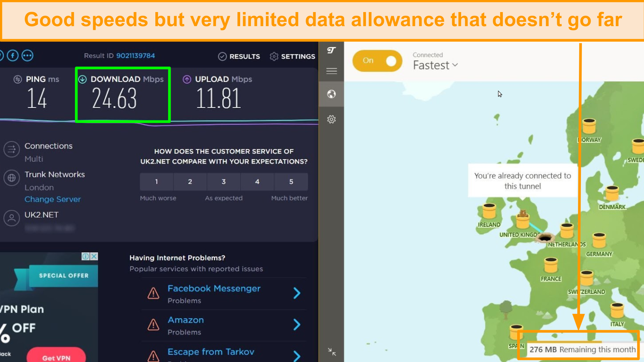Click the Facebook Messenger warning icon
644x362 pixels.
pyautogui.click(x=153, y=293)
